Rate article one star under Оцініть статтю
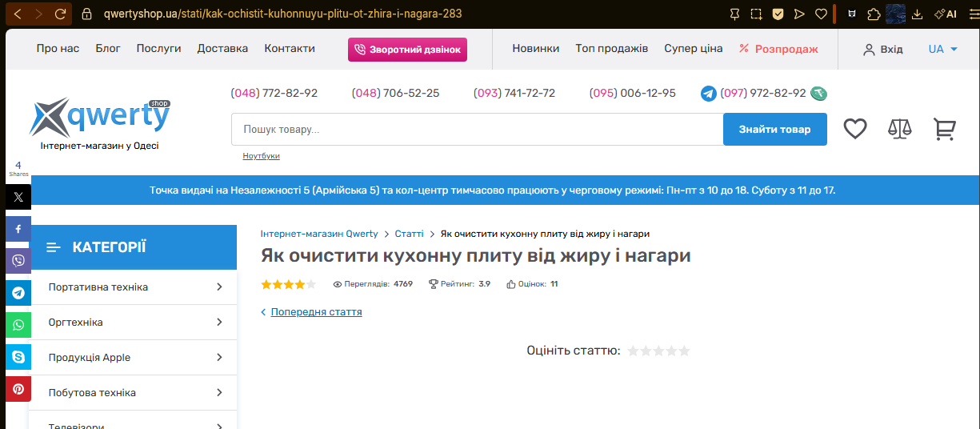980x429 pixels. 634,351
